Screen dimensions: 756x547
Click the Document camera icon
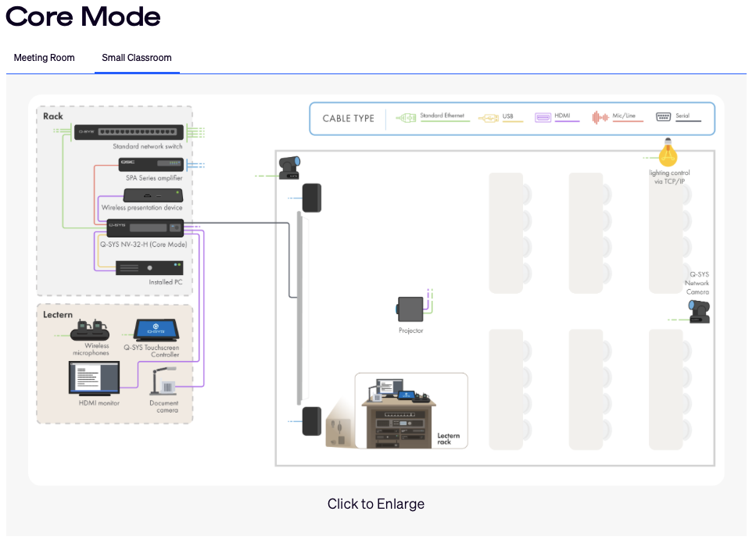click(164, 381)
